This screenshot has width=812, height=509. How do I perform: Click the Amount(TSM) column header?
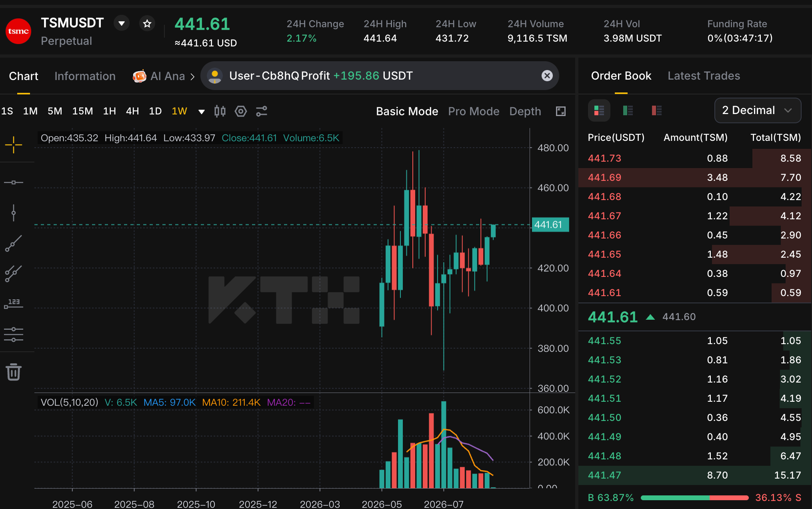(696, 138)
